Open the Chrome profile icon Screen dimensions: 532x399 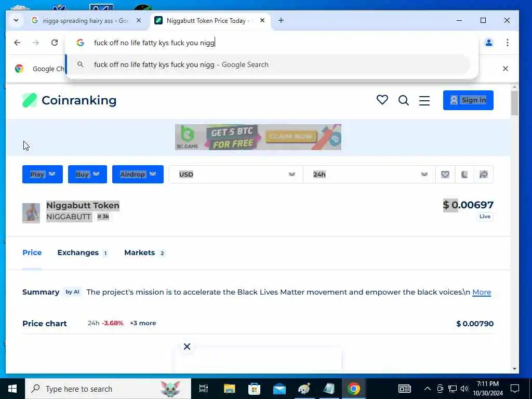click(x=488, y=43)
